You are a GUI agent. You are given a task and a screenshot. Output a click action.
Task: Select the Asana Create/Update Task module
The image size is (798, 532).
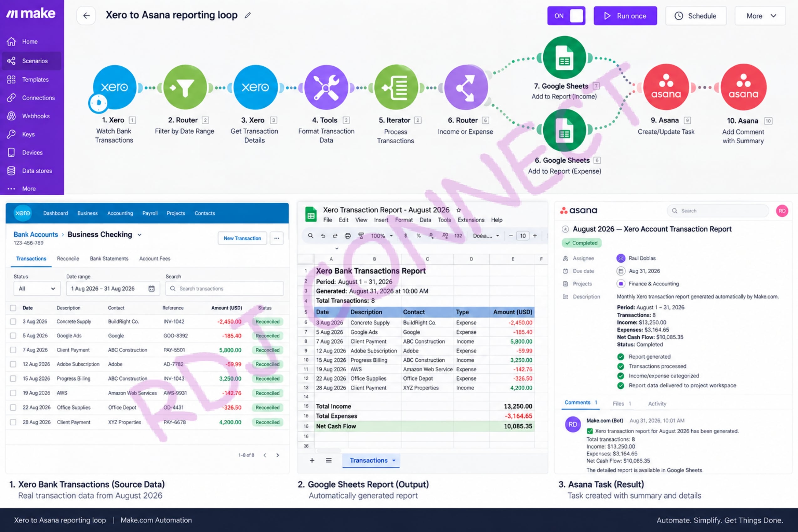tap(666, 87)
